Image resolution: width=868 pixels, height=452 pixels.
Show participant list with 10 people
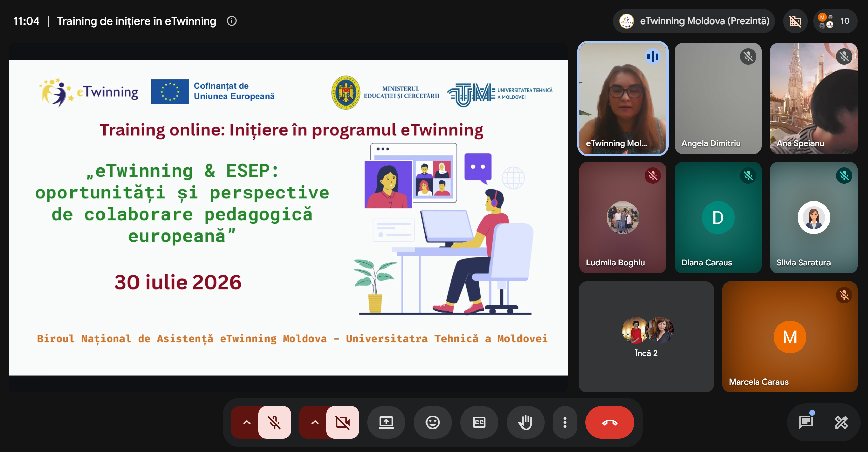(836, 21)
